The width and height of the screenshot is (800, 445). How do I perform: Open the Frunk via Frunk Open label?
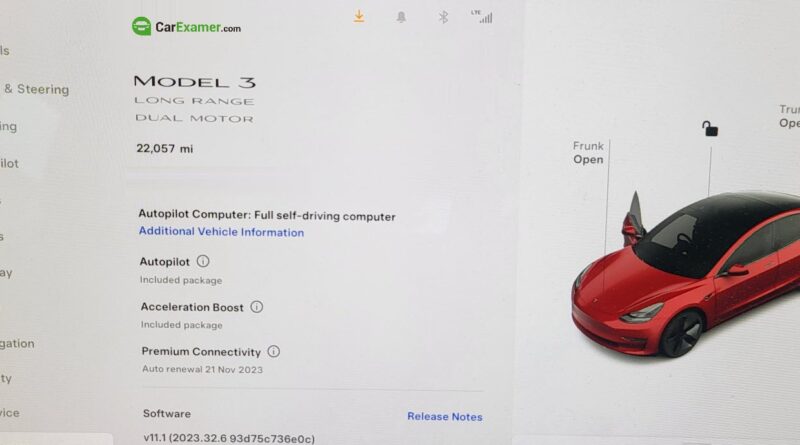point(588,153)
